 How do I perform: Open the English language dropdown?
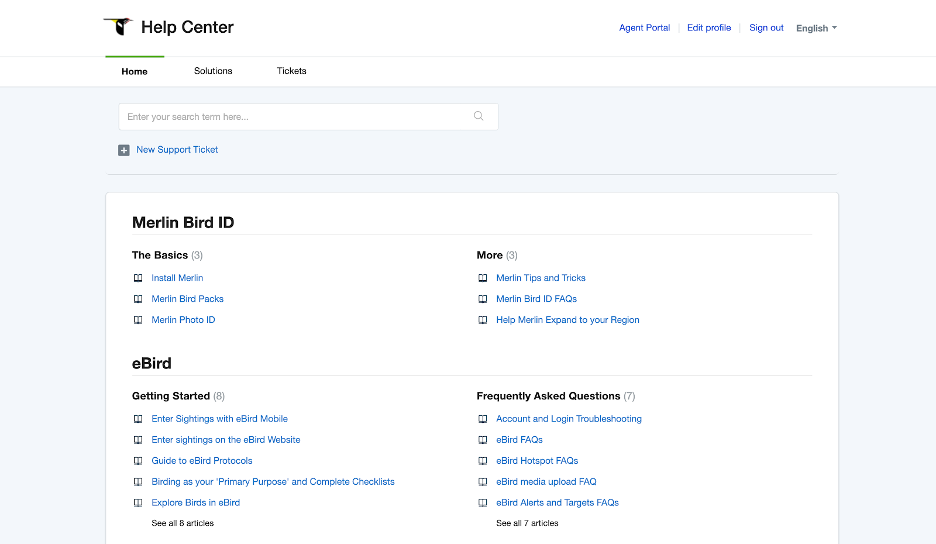[x=816, y=28]
